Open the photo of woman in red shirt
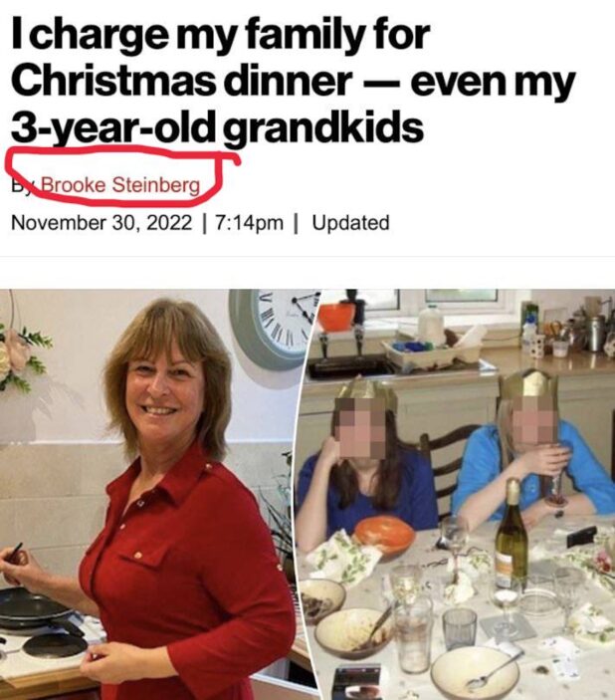The image size is (615, 700). pos(154,494)
